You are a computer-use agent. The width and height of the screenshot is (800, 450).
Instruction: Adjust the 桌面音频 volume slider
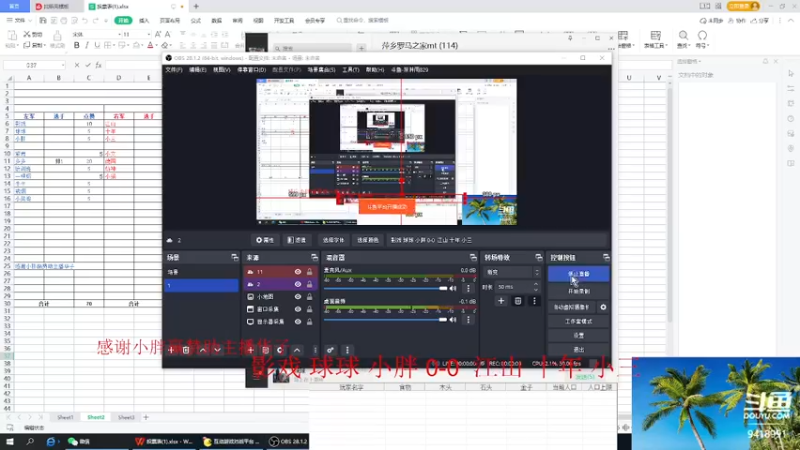385,320
